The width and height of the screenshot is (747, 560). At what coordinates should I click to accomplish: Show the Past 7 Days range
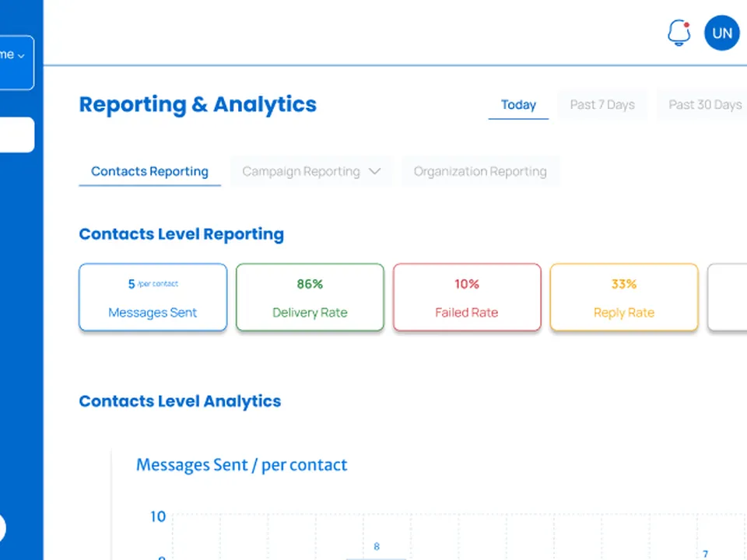602,104
